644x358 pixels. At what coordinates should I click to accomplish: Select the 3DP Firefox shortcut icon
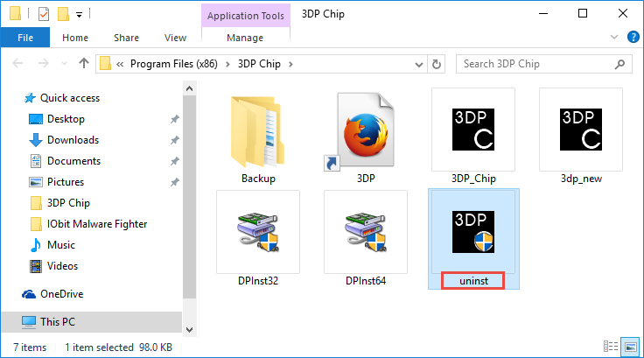[x=366, y=130]
